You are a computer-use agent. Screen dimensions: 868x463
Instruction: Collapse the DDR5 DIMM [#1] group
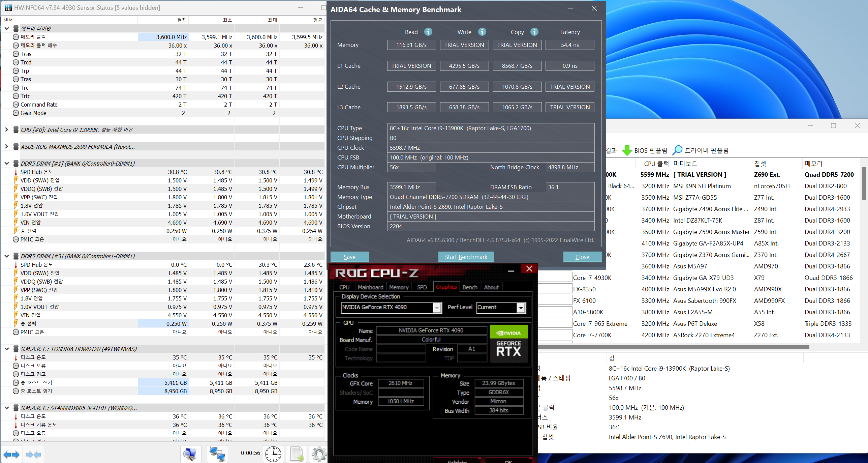(6, 164)
